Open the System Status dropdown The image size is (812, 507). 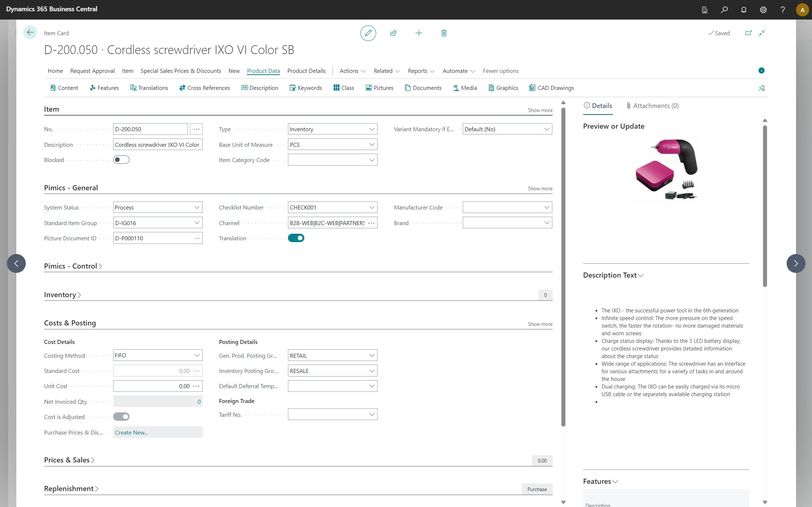tap(197, 207)
